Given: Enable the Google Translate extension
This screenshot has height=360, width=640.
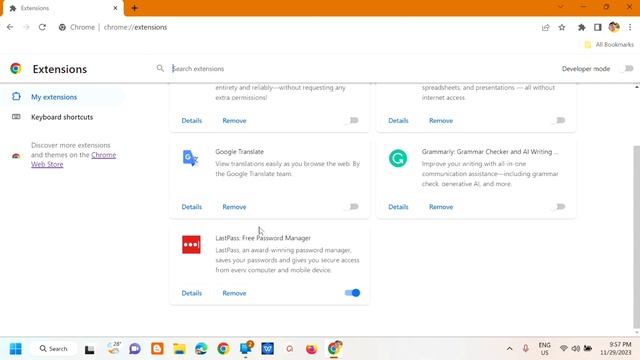Looking at the screenshot, I should tap(353, 207).
